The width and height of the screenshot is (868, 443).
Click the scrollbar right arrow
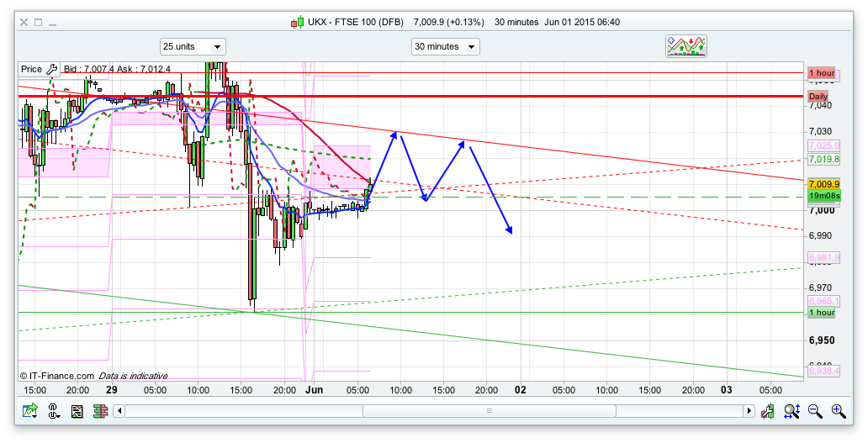point(749,411)
